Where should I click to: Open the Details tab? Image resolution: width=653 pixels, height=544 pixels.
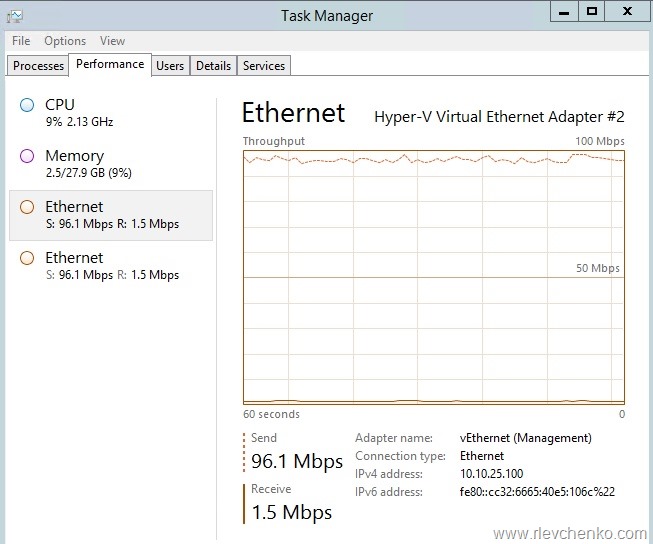tap(213, 66)
